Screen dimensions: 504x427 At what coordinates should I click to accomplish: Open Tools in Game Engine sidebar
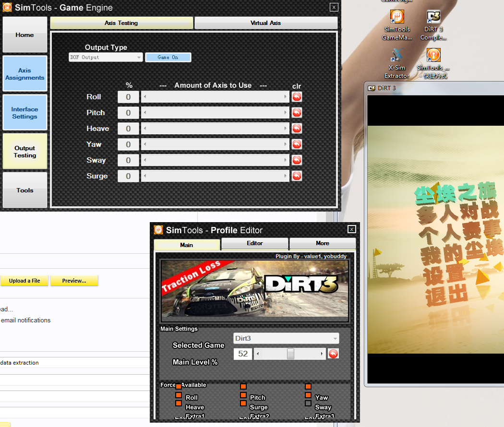[x=25, y=190]
